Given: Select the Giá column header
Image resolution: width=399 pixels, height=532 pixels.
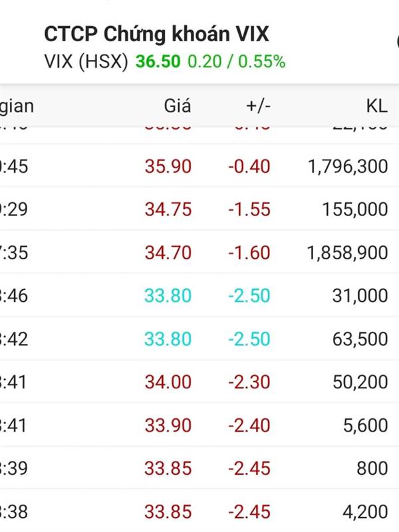Looking at the screenshot, I should (x=178, y=106).
